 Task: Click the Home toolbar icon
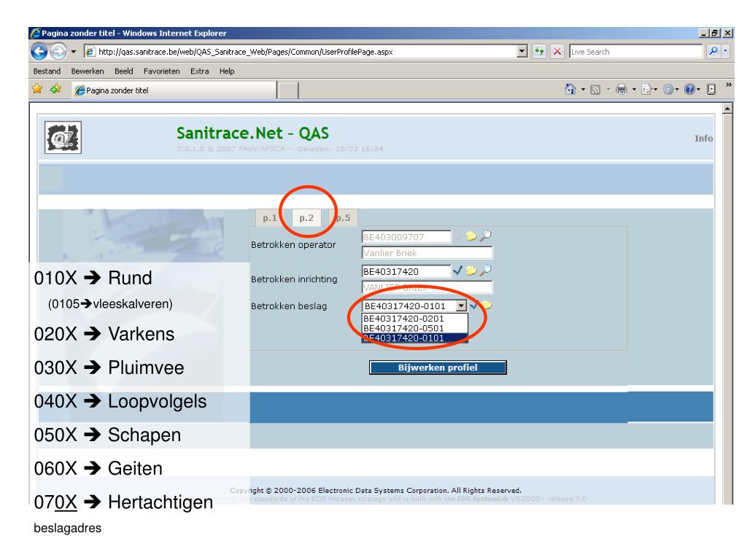tap(570, 89)
